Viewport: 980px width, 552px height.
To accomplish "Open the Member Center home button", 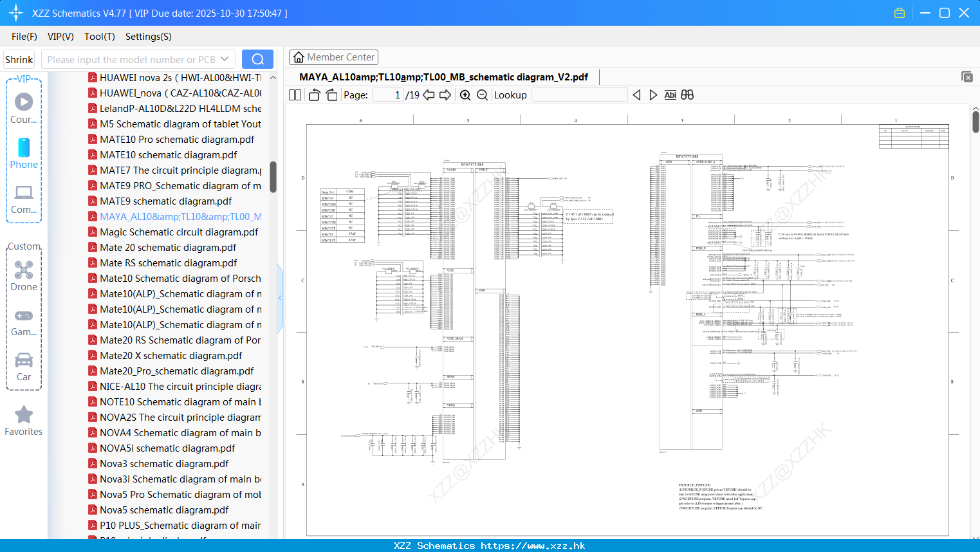I will 333,57.
